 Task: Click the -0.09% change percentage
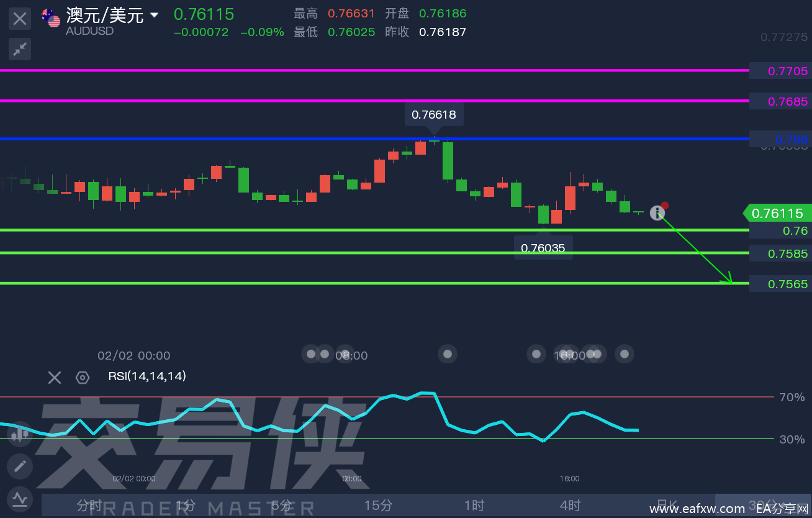262,32
